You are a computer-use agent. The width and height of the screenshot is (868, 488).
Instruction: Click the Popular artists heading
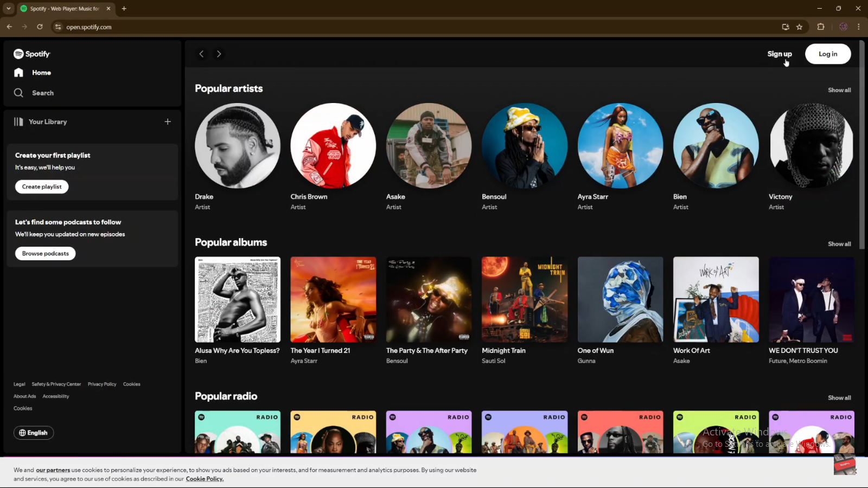point(228,88)
